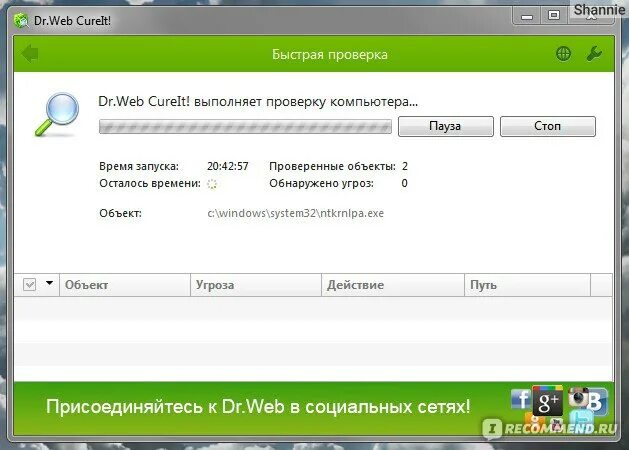Click the scanned file path ntkrnlpa.exe
Image resolution: width=629 pixels, height=450 pixels.
295,213
